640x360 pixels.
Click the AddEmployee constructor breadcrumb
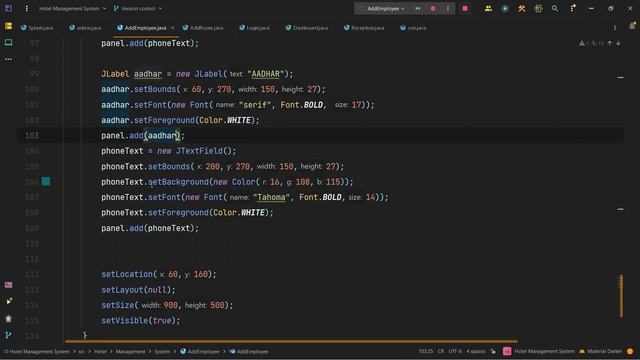coord(249,351)
